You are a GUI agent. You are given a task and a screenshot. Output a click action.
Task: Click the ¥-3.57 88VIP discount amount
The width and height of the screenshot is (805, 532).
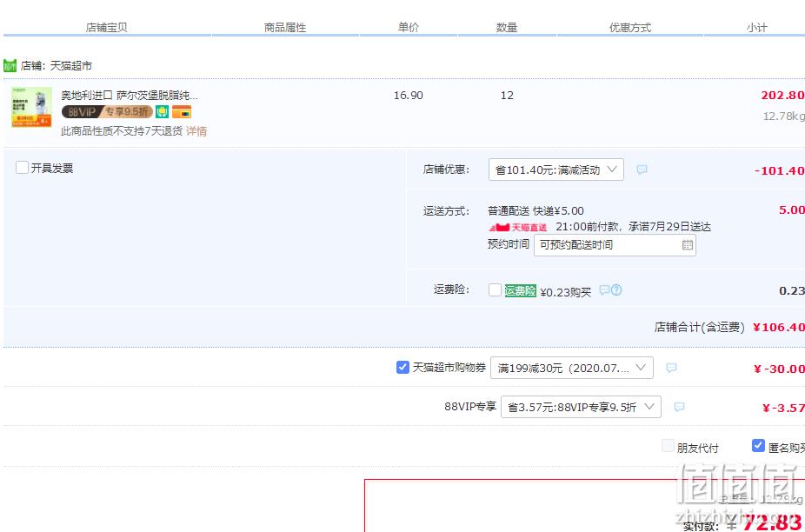[783, 409]
